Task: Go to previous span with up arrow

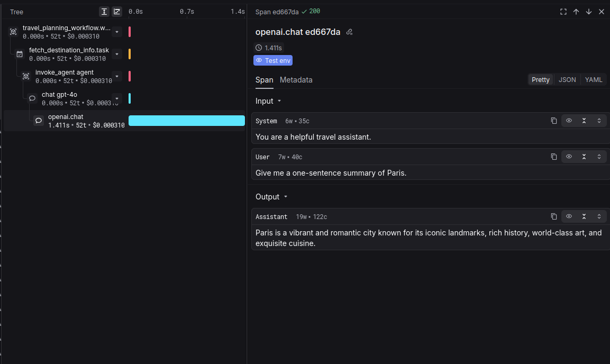Action: pos(576,12)
